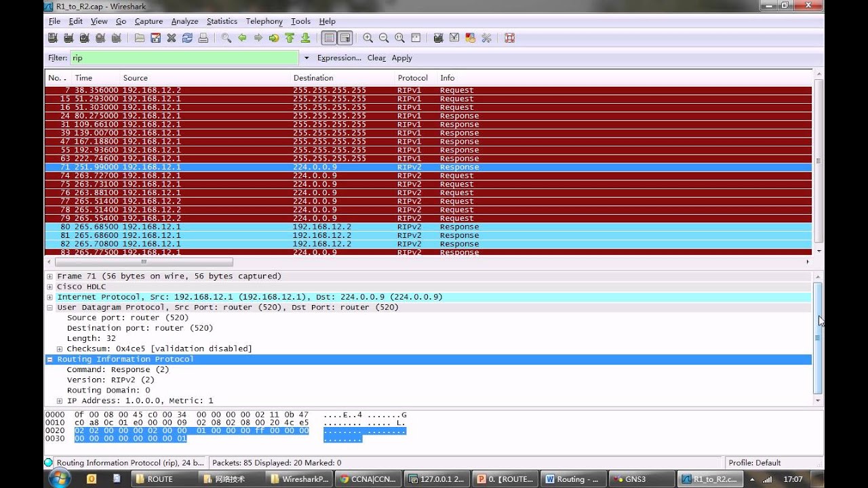Select packet 80 to 192.168.12.2
This screenshot has height=488, width=868.
[x=429, y=227]
